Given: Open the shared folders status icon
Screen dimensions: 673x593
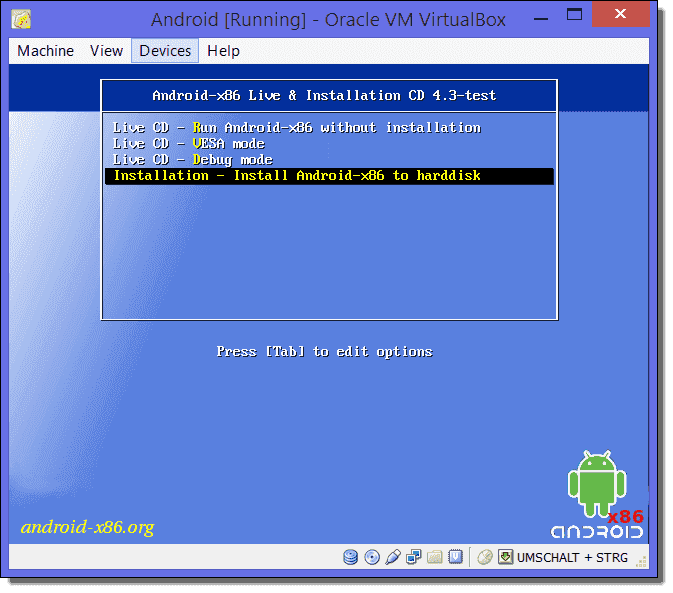Looking at the screenshot, I should pos(434,557).
